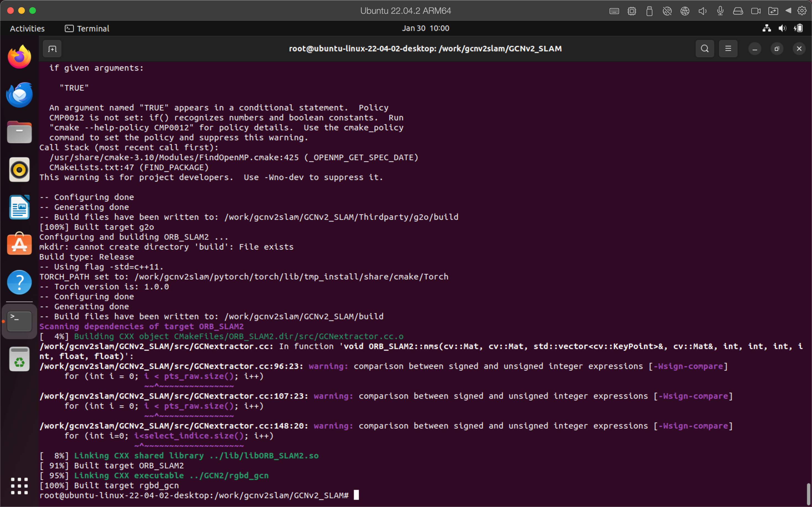Click the VM sound speaker icon
Screen dimensions: 812x507
pyautogui.click(x=702, y=11)
